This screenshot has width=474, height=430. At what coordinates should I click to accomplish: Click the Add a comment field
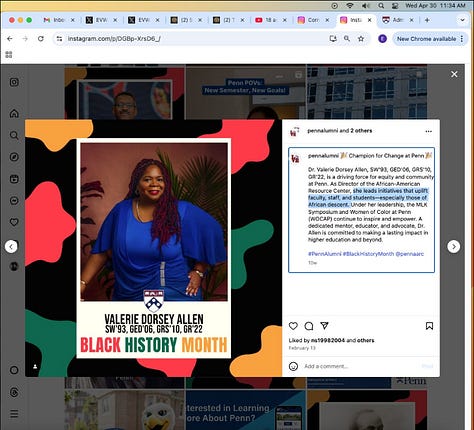[360, 366]
